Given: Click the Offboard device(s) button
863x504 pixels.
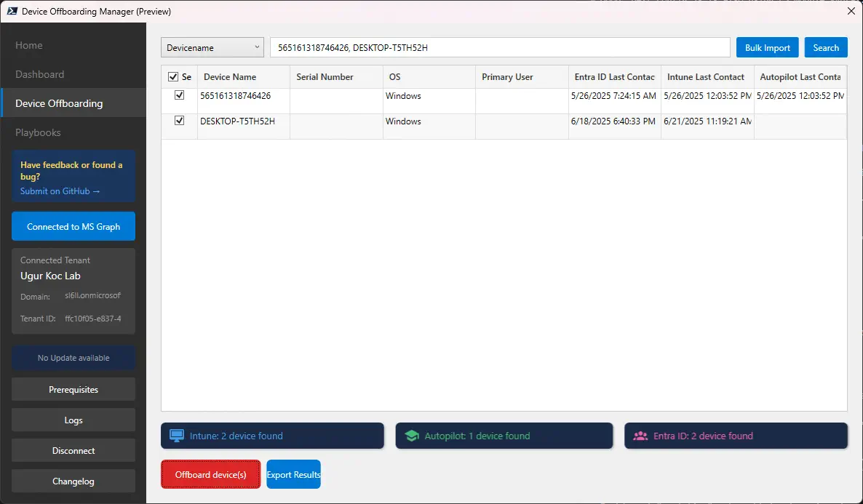Looking at the screenshot, I should click(x=210, y=474).
